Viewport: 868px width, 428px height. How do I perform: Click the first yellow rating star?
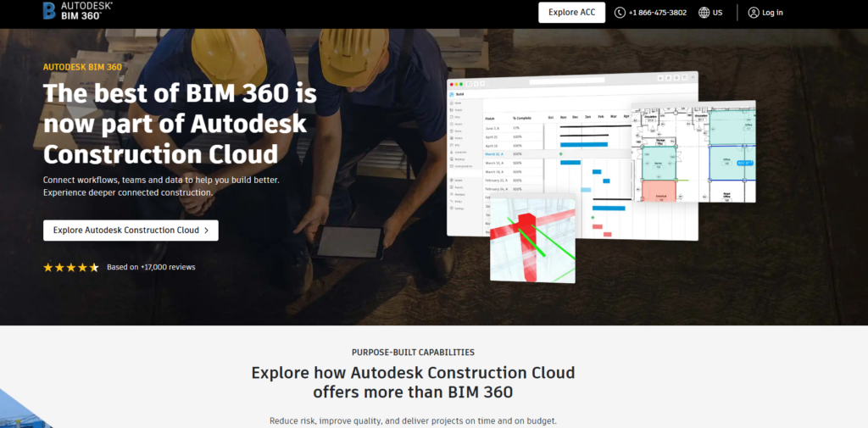tap(48, 267)
